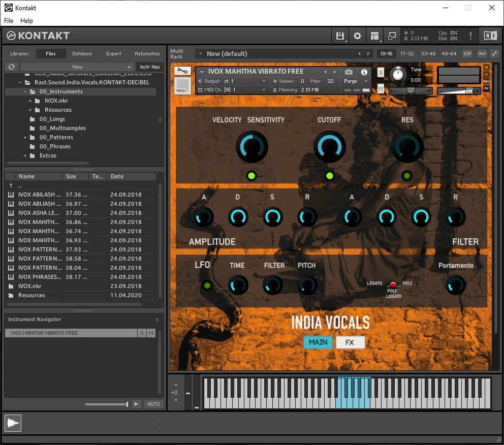Mute the instrument in header
This screenshot has width=504, height=445.
(x=381, y=88)
